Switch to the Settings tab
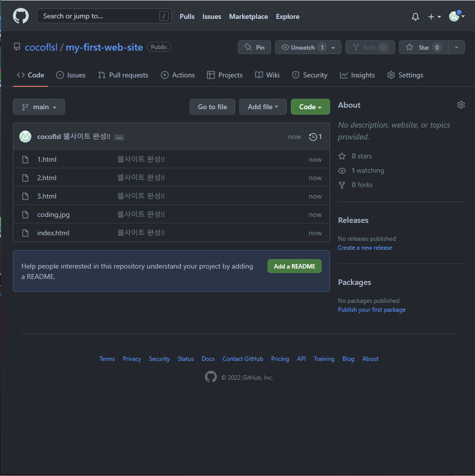The image size is (475, 476). [405, 75]
